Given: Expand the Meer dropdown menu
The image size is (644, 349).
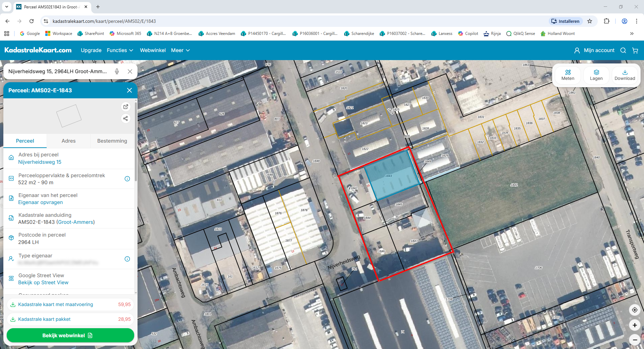Looking at the screenshot, I should tap(180, 50).
